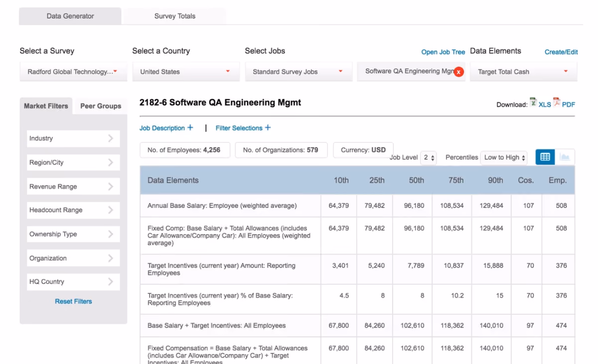Select the Target Incentives Amount row label

point(221,269)
